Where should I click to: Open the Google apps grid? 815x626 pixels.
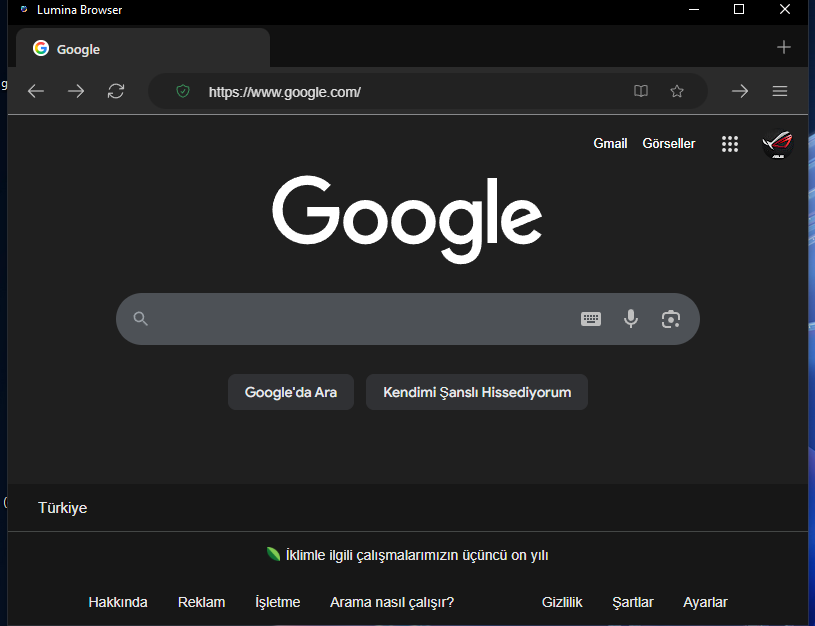point(730,144)
